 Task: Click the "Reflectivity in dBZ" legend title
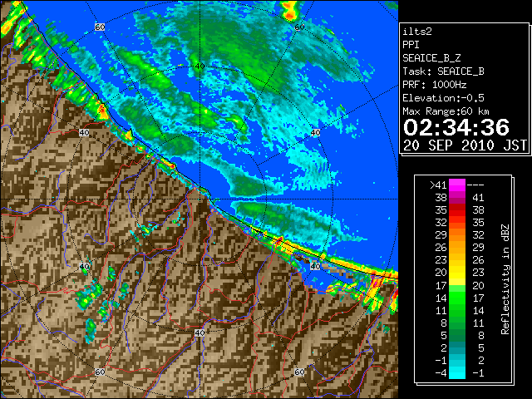point(505,279)
